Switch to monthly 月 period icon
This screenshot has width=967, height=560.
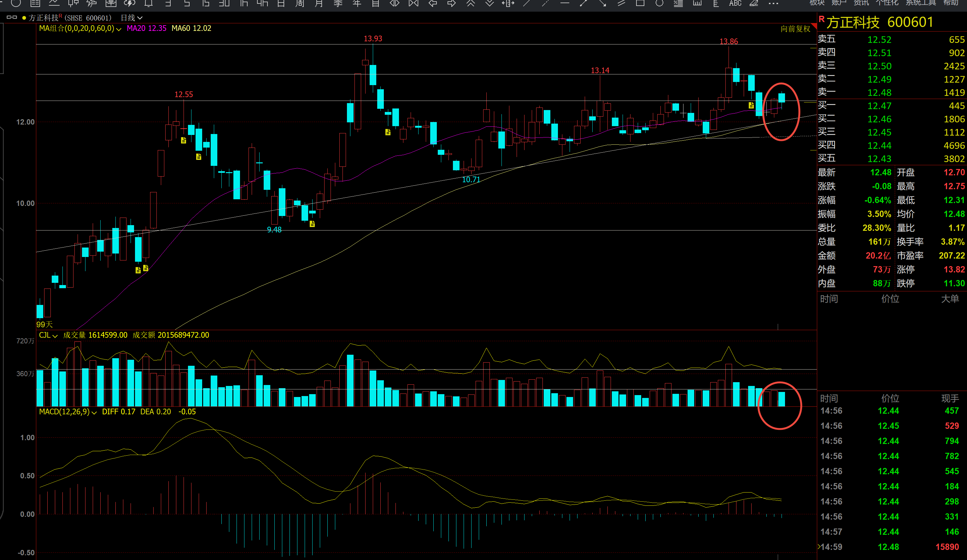(x=319, y=3)
